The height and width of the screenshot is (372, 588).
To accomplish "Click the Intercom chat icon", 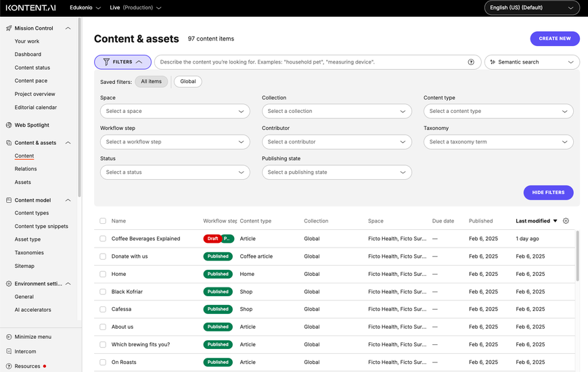I will coord(9,352).
